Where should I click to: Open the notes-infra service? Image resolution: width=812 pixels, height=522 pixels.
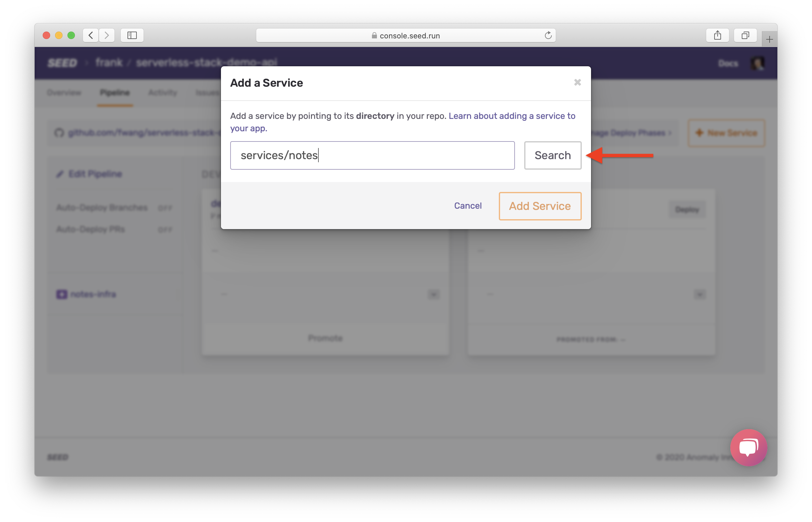pos(93,294)
